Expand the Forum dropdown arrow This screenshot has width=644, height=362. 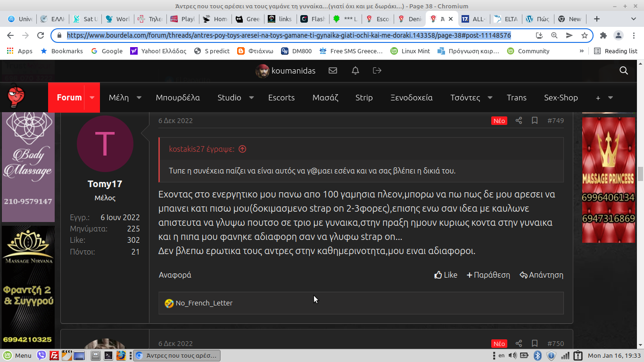click(x=92, y=98)
